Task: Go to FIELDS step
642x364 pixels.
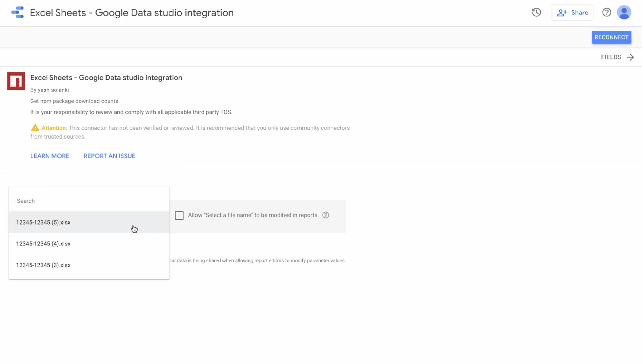Action: tap(617, 57)
